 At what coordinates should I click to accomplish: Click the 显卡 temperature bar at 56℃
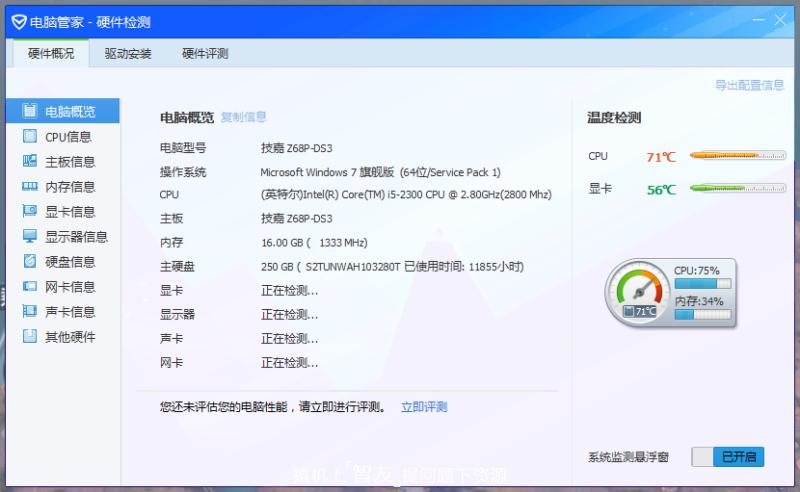point(738,188)
